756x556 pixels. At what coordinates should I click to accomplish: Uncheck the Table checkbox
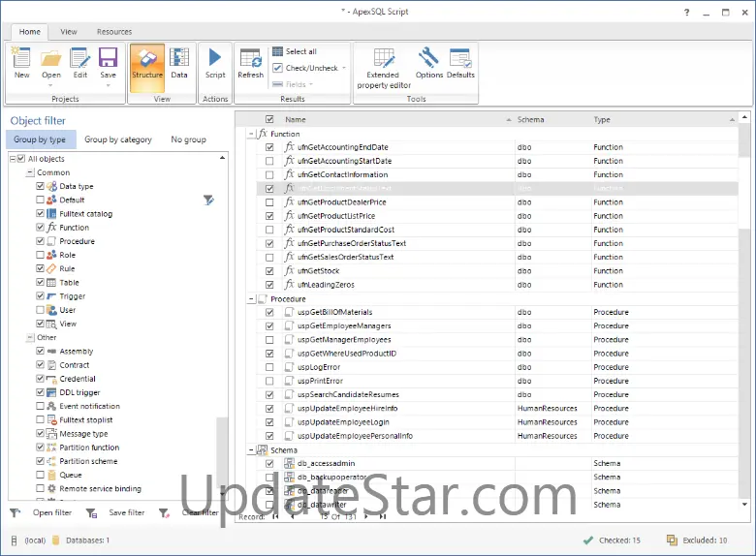[x=40, y=282]
